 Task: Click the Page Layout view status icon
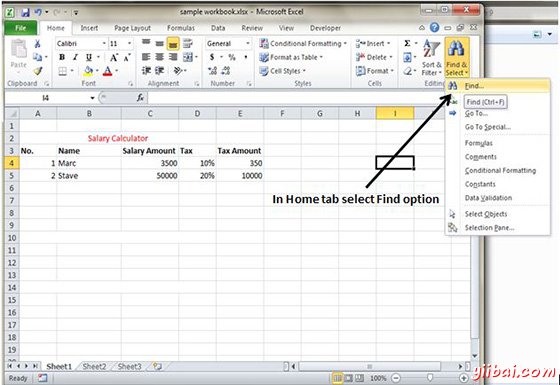[349, 378]
